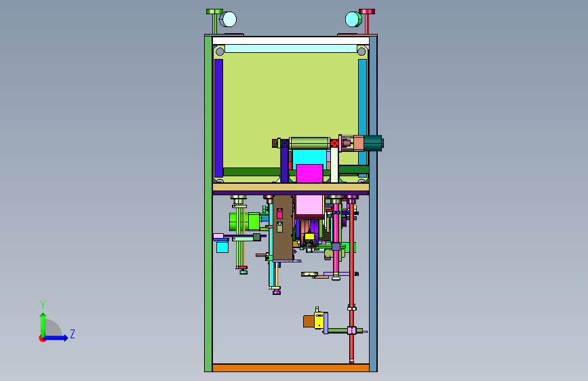The height and width of the screenshot is (381, 588).
Task: Select the olive roller cylinder mid-assembly
Action: (x=310, y=143)
